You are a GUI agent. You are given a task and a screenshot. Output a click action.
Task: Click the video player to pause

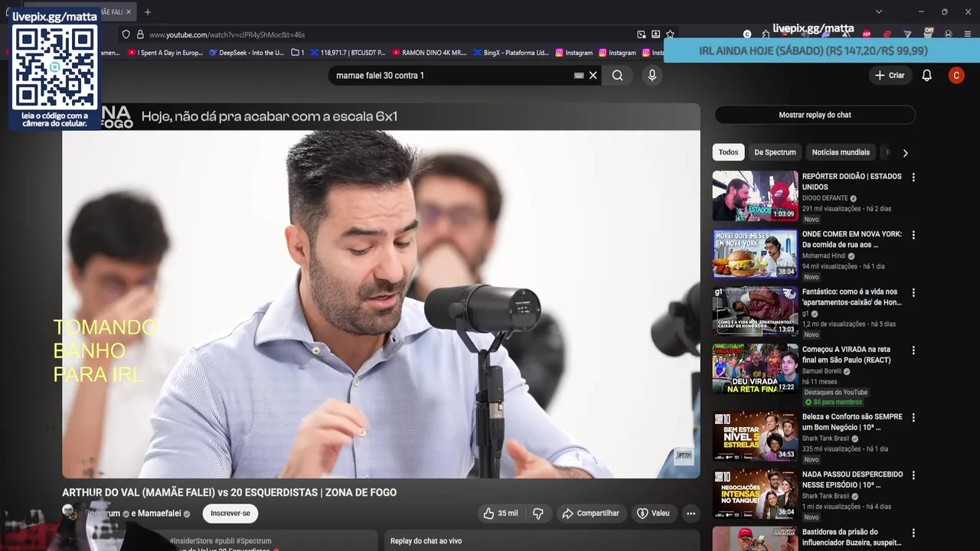[381, 304]
